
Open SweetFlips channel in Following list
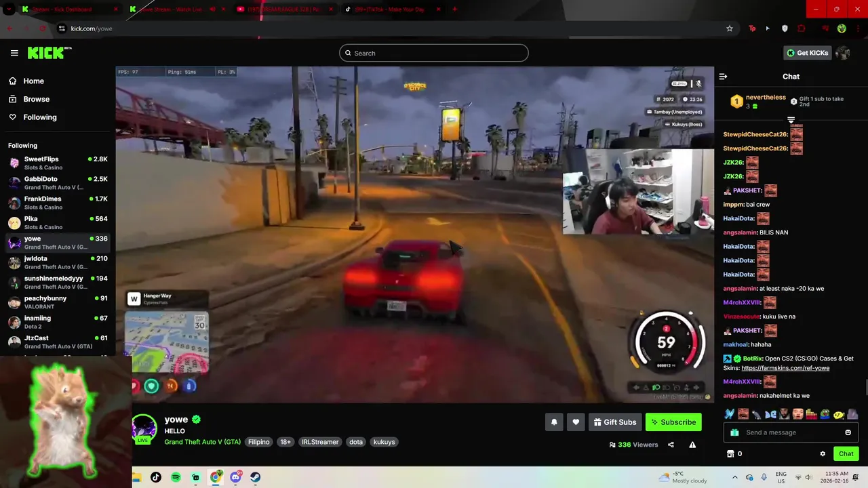coord(58,163)
